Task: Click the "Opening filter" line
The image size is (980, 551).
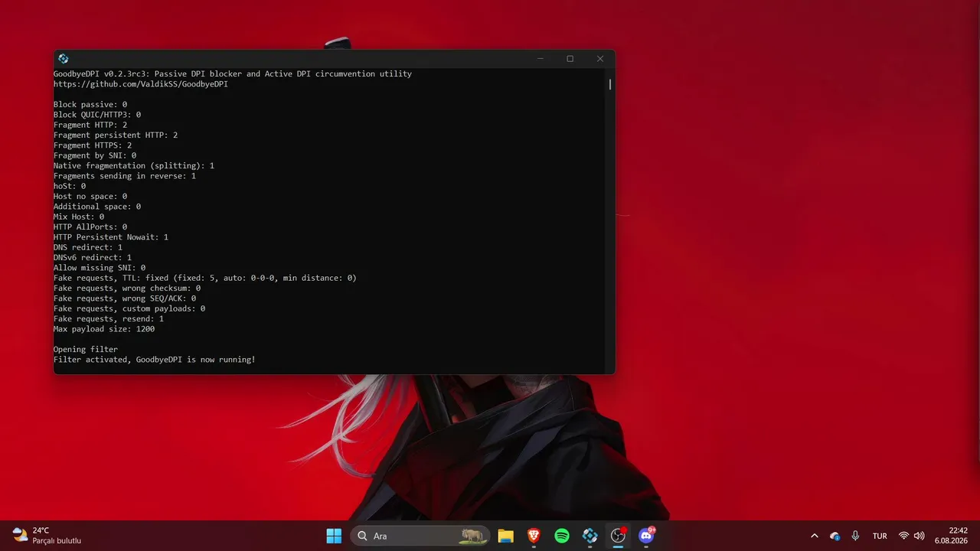Action: (86, 350)
